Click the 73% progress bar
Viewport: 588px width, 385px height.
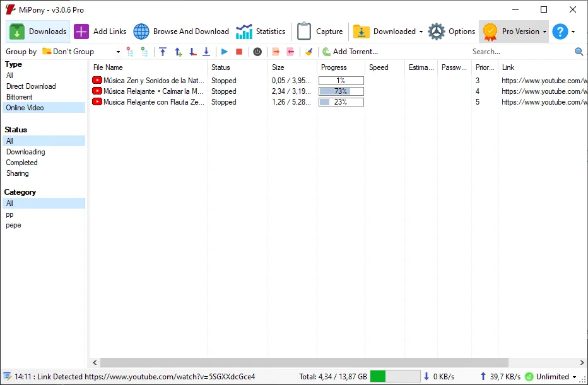[341, 91]
